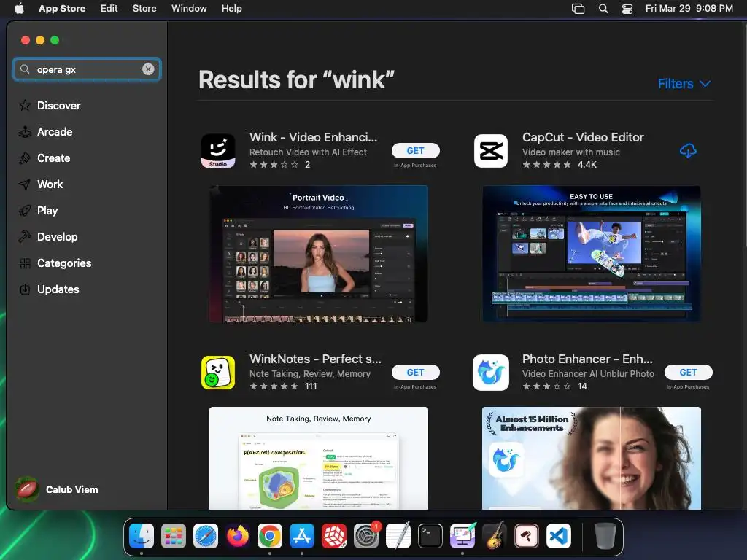The width and height of the screenshot is (747, 560).
Task: Click App Store icon in Dock
Action: tap(302, 536)
